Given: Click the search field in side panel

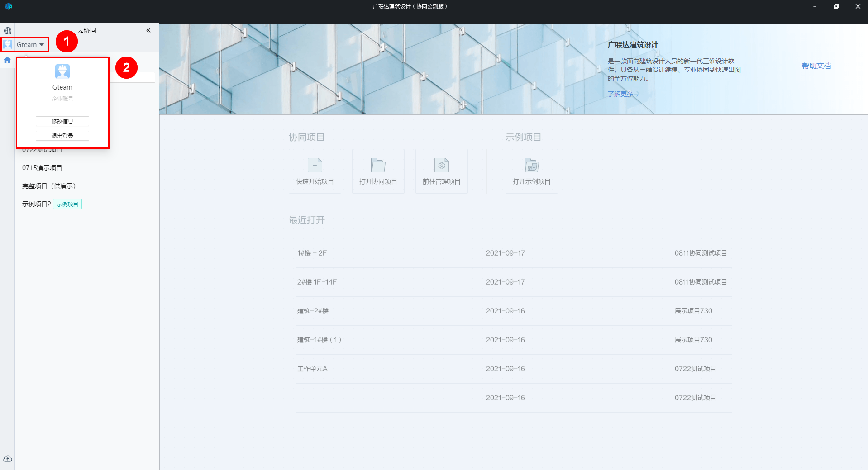Looking at the screenshot, I should [x=132, y=77].
